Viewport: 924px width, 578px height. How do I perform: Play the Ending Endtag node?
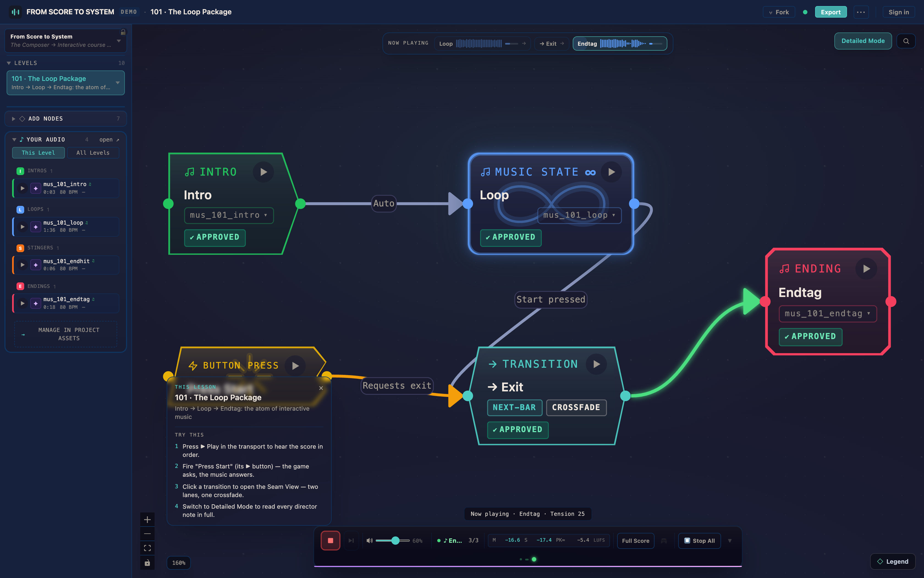coord(866,269)
